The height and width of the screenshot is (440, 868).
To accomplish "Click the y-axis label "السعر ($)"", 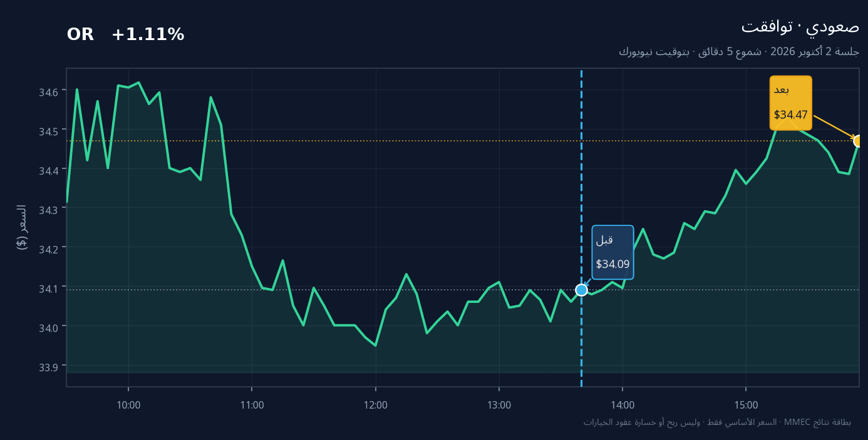I will point(22,227).
